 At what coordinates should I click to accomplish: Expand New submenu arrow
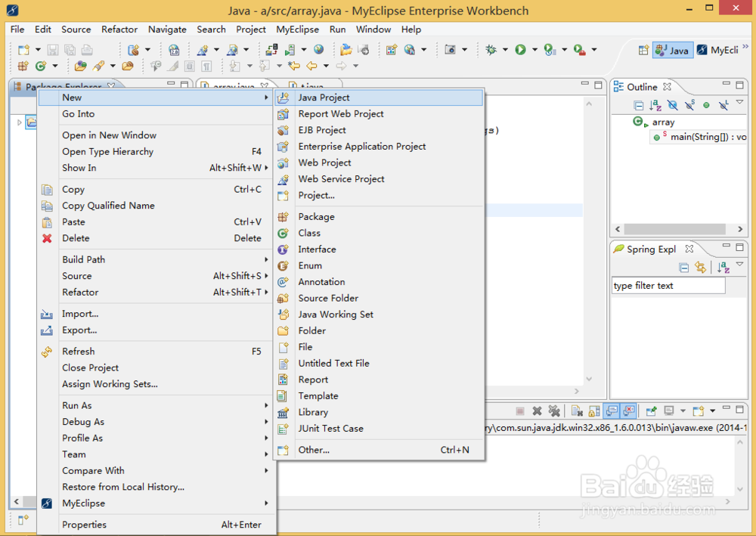point(266,98)
